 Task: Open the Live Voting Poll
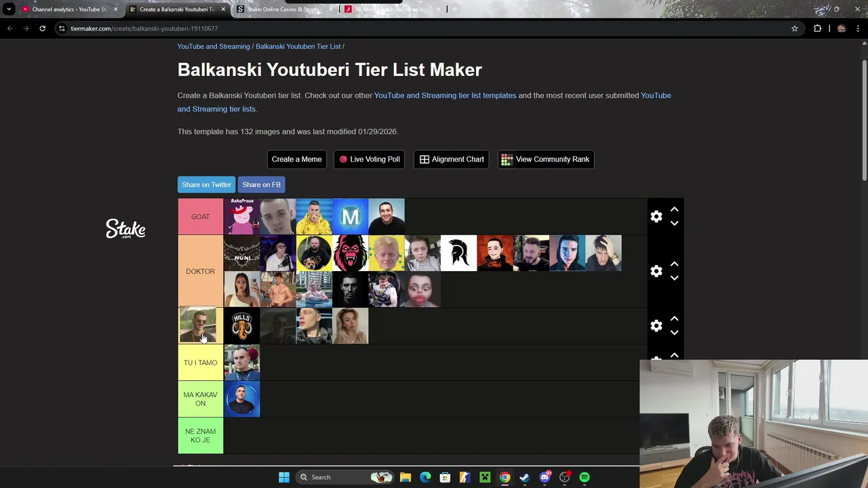(369, 159)
